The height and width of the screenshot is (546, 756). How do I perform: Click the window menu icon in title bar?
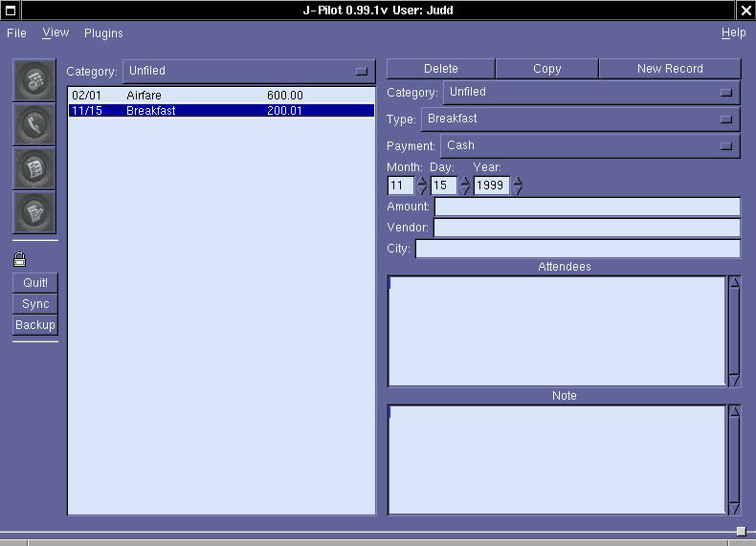click(10, 10)
